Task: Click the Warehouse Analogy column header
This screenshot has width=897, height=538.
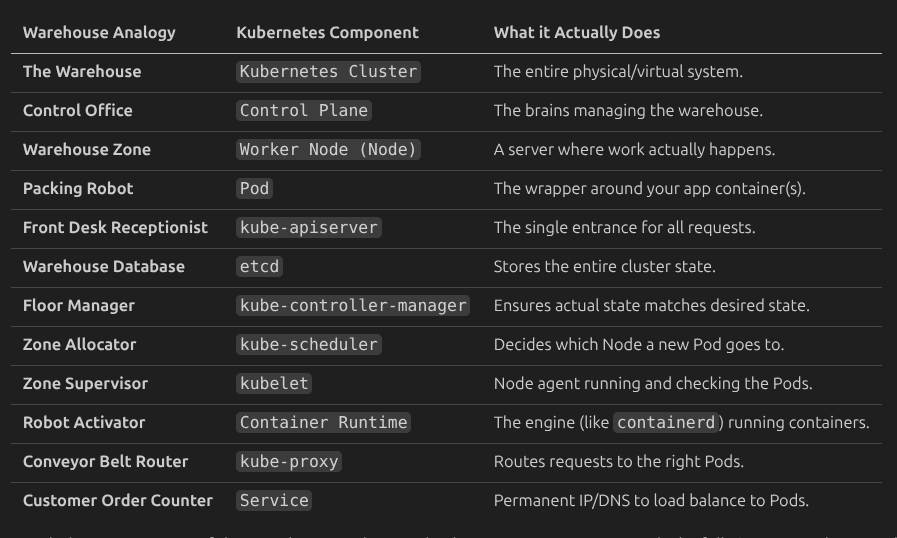Action: (99, 33)
